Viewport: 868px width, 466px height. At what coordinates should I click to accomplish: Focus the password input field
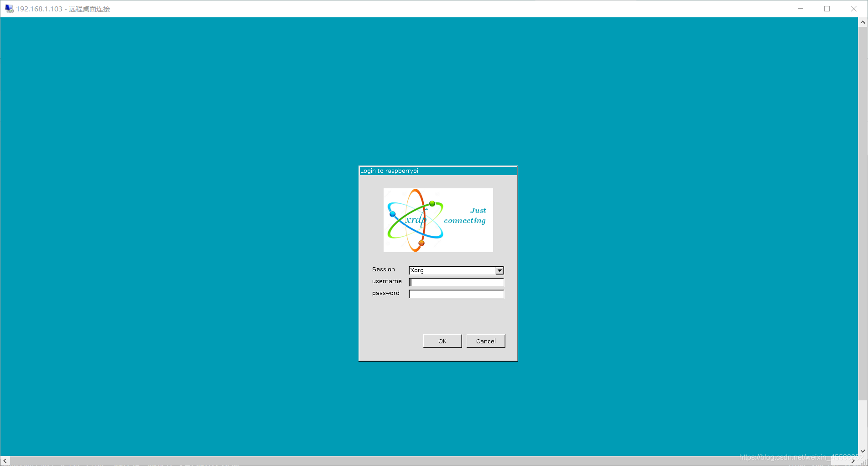(x=456, y=294)
